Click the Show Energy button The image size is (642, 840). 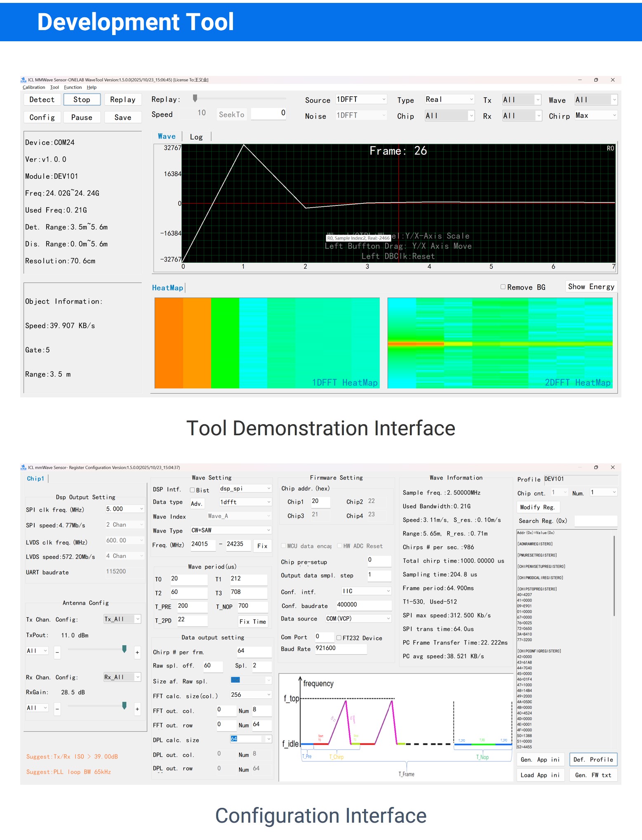coord(591,287)
